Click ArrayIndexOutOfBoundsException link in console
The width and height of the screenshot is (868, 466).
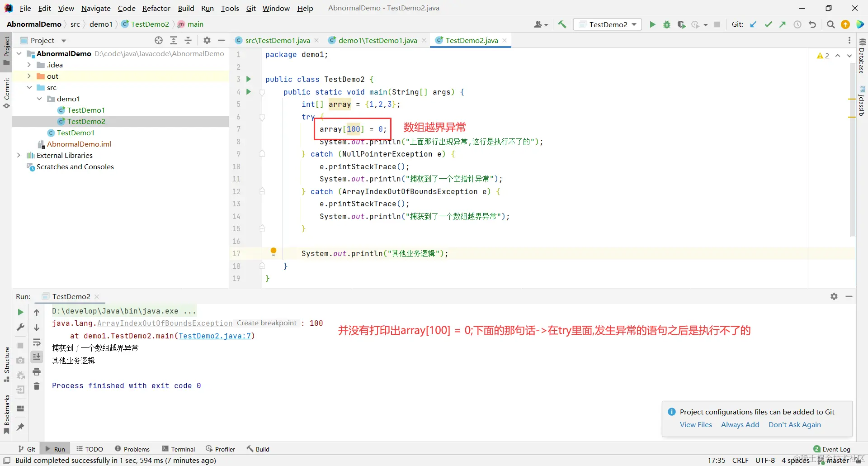[x=165, y=323]
